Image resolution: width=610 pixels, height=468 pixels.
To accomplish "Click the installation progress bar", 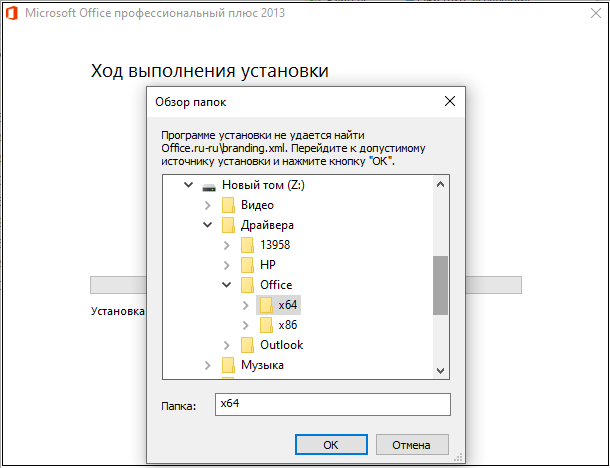I will (x=306, y=285).
